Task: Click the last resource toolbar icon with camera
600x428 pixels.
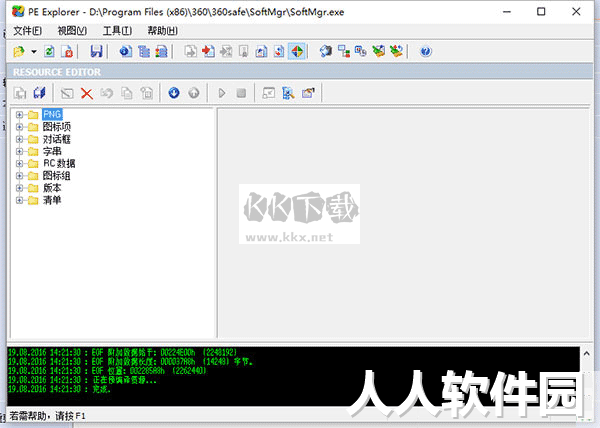Action: 308,93
